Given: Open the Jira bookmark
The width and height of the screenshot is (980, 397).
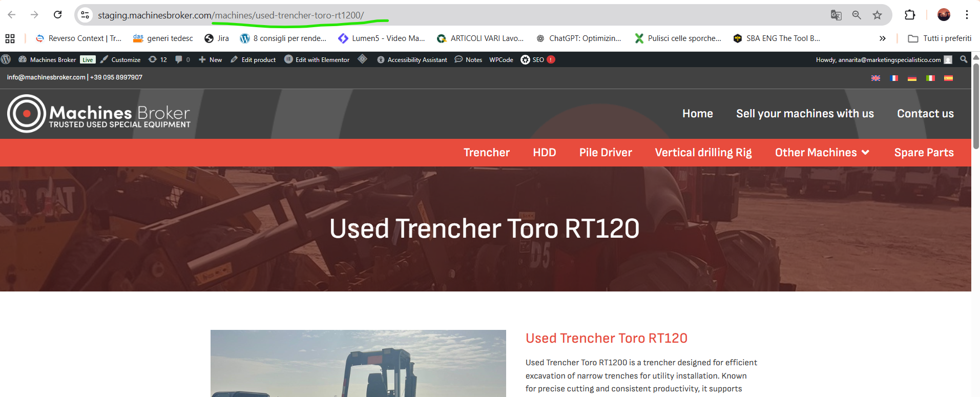Looking at the screenshot, I should [x=216, y=38].
